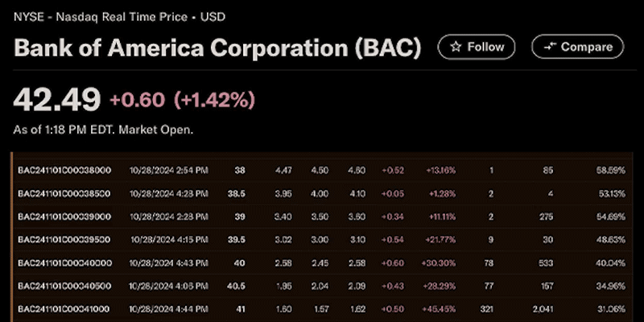Click the star icon in Follow button

[456, 47]
